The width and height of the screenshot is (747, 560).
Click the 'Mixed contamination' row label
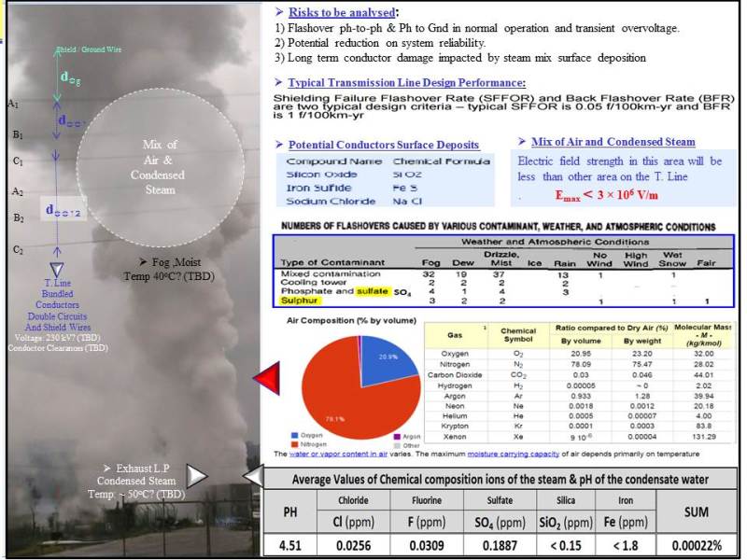[331, 273]
